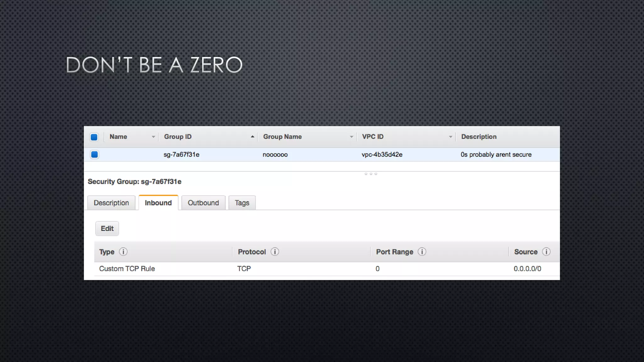This screenshot has height=362, width=644.
Task: Open the Tags tab
Action: (x=242, y=203)
